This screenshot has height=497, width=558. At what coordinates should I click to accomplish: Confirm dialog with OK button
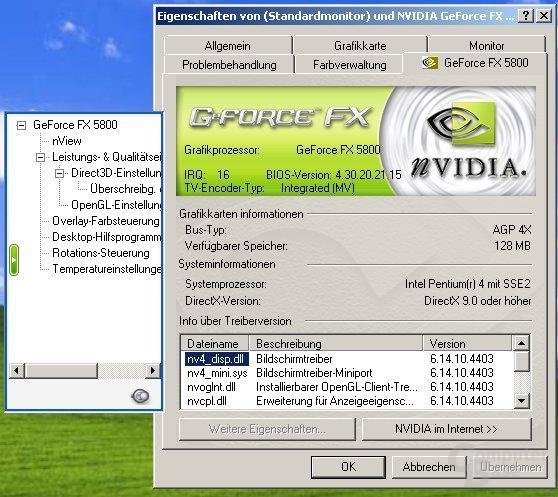(348, 466)
